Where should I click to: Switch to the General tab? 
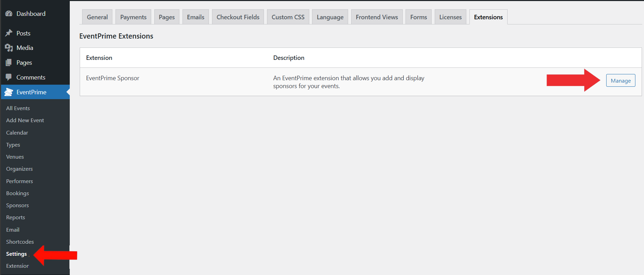pyautogui.click(x=97, y=17)
